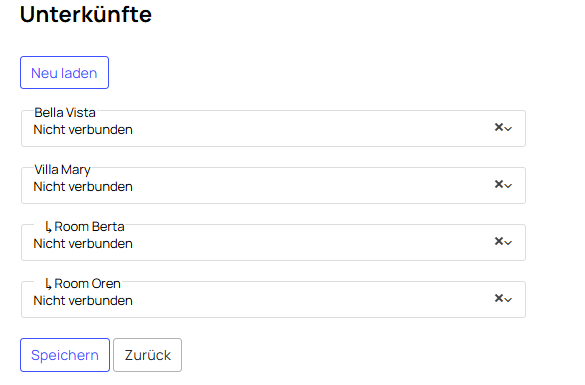585x385 pixels.
Task: Click the Villa Mary field label
Action: 62,170
